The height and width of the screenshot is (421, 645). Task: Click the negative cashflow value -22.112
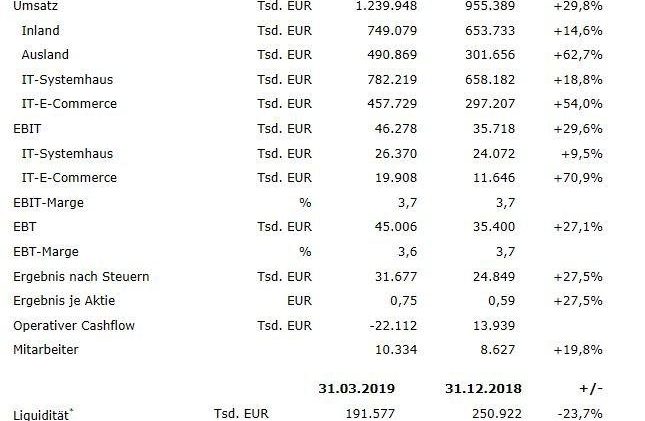coord(390,326)
